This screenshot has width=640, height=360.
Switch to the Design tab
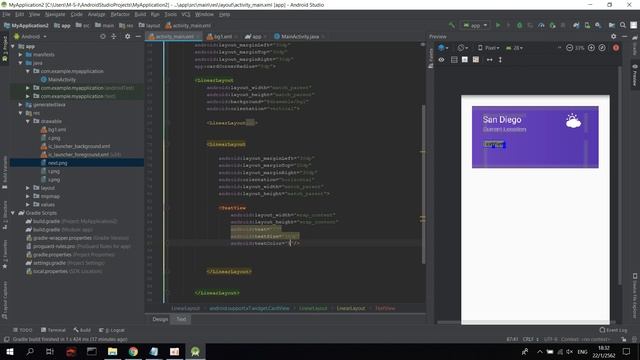pyautogui.click(x=160, y=319)
